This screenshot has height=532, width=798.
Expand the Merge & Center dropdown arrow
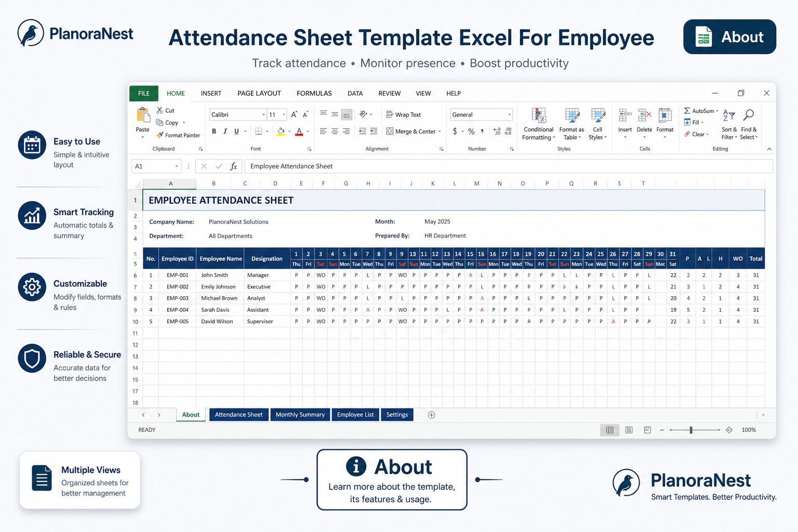pyautogui.click(x=440, y=131)
